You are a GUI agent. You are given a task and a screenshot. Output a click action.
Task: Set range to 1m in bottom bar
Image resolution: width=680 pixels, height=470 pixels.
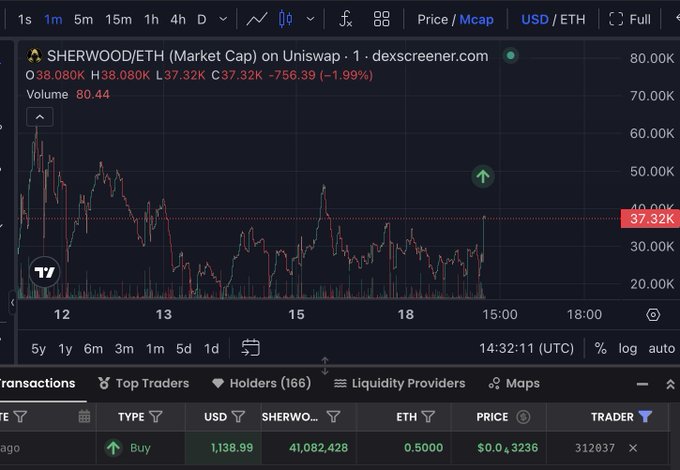[155, 349]
